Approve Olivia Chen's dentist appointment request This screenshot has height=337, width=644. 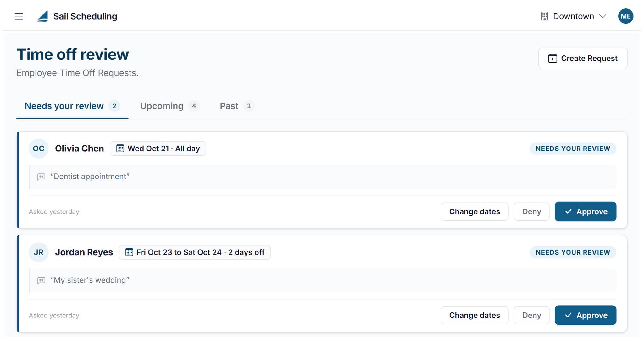click(585, 211)
